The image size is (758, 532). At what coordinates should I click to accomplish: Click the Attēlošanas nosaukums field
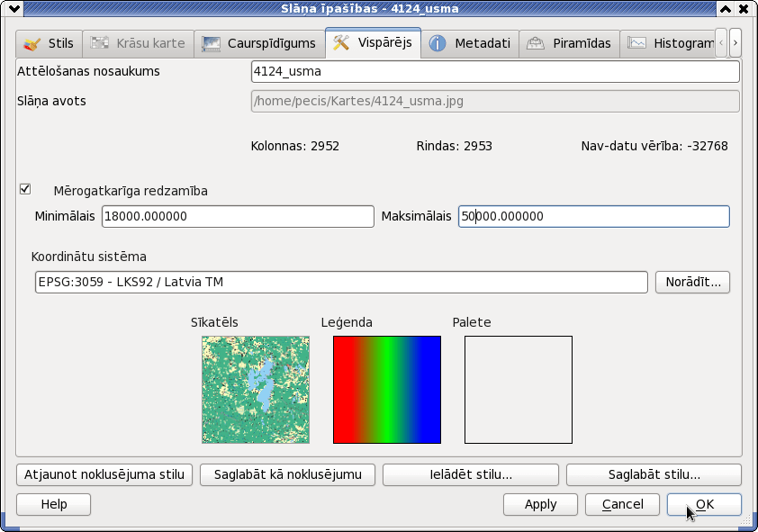[x=495, y=71]
